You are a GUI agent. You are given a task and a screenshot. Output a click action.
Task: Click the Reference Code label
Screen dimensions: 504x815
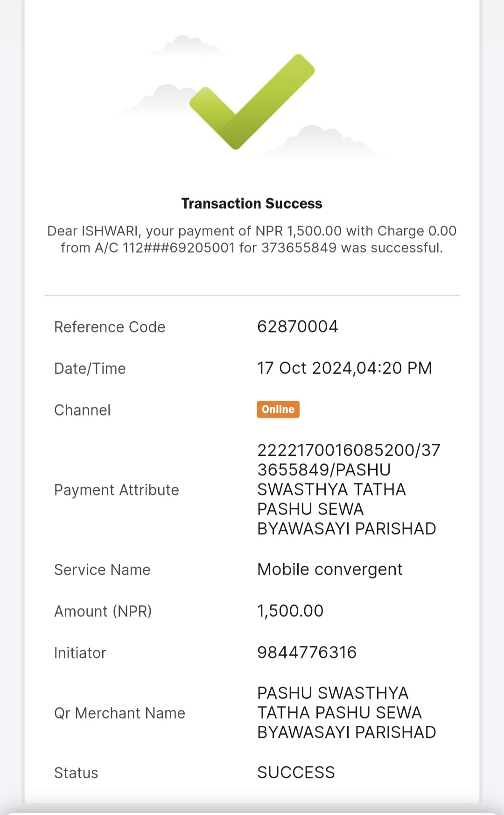(x=110, y=327)
